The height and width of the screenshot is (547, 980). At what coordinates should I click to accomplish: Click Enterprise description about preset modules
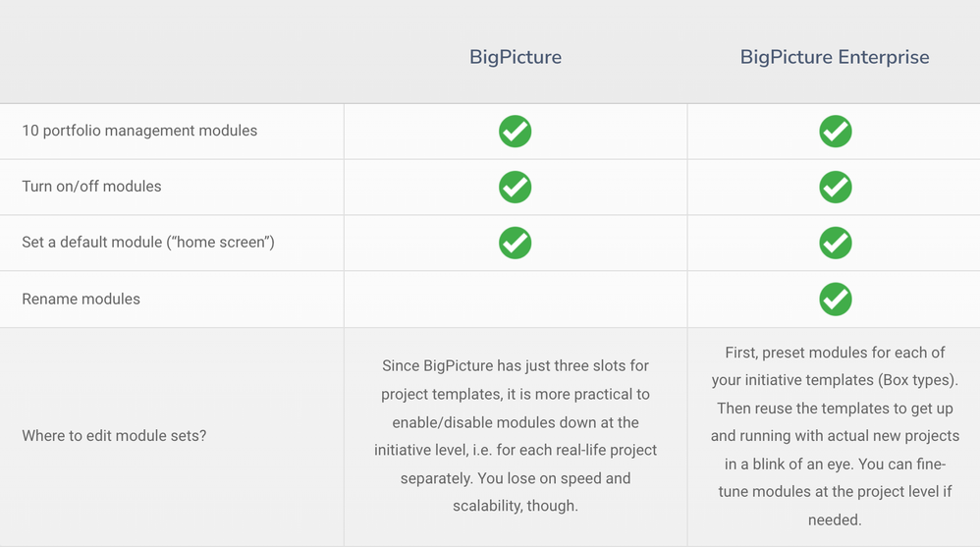point(835,436)
